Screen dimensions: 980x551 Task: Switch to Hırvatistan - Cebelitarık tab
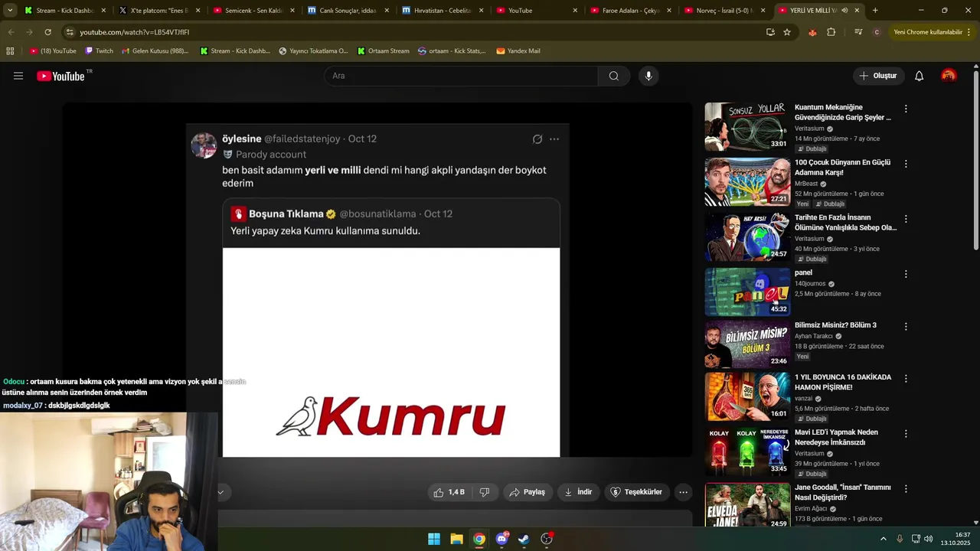click(x=443, y=11)
